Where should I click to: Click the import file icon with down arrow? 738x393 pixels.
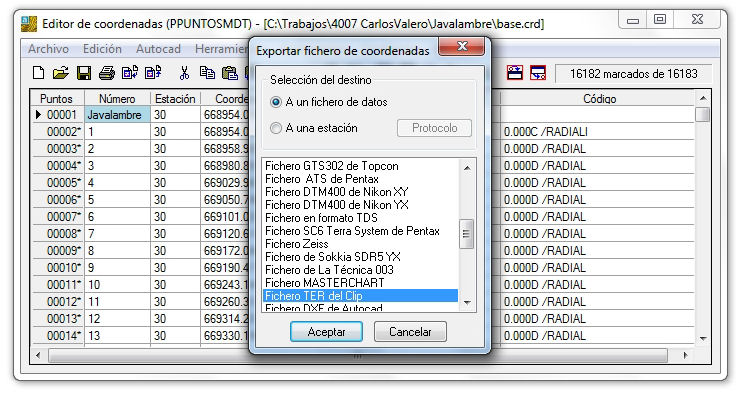[x=130, y=72]
